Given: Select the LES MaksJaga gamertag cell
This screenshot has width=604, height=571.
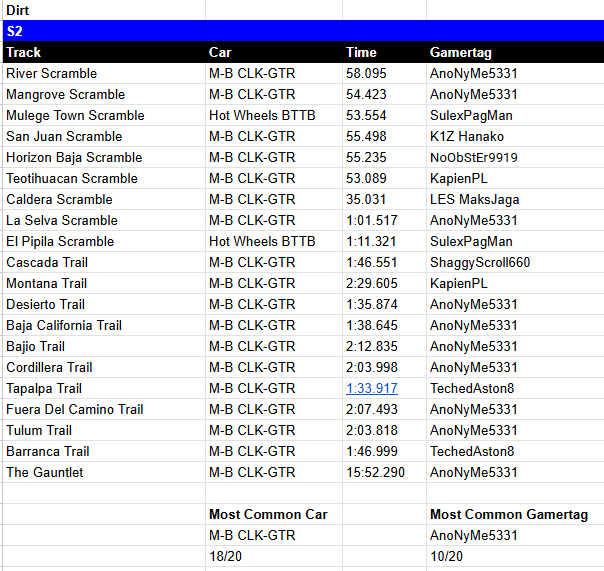Looking at the screenshot, I should [x=515, y=199].
